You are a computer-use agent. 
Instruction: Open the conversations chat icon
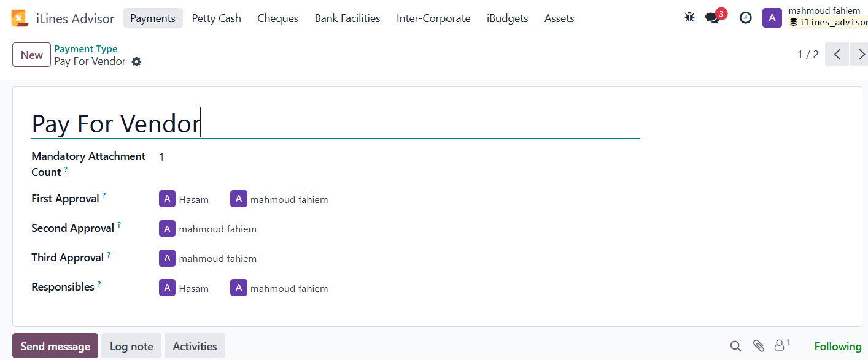712,18
